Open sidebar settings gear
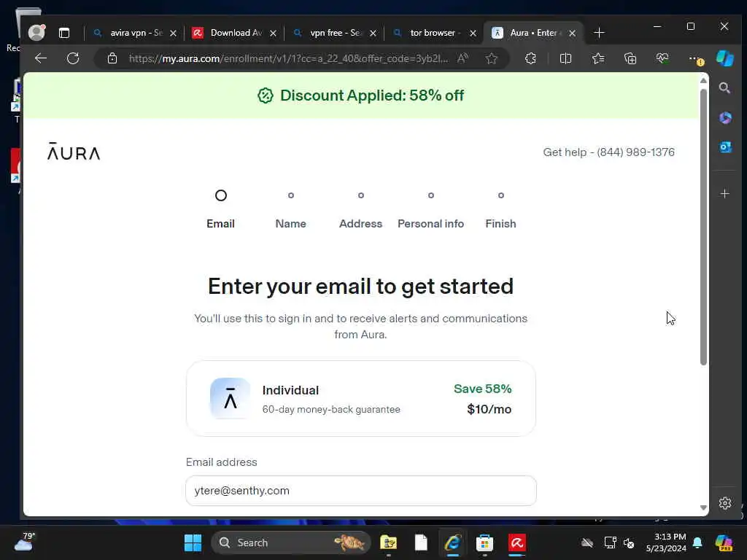747x560 pixels. pos(724,503)
